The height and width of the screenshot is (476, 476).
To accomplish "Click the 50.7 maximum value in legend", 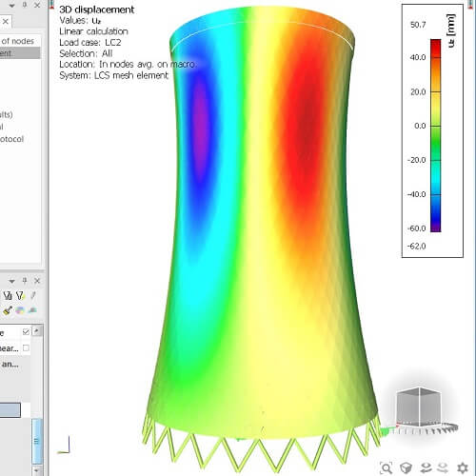I will click(x=418, y=25).
